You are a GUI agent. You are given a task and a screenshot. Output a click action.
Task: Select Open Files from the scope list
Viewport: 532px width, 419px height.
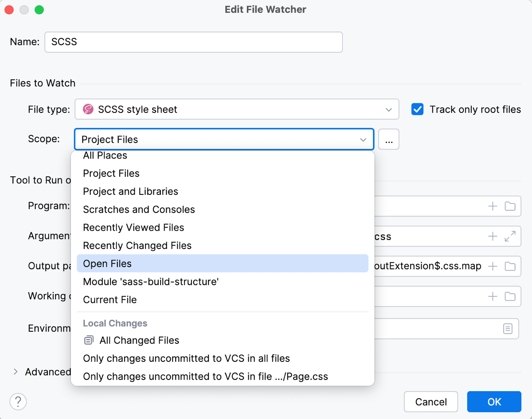(x=107, y=263)
